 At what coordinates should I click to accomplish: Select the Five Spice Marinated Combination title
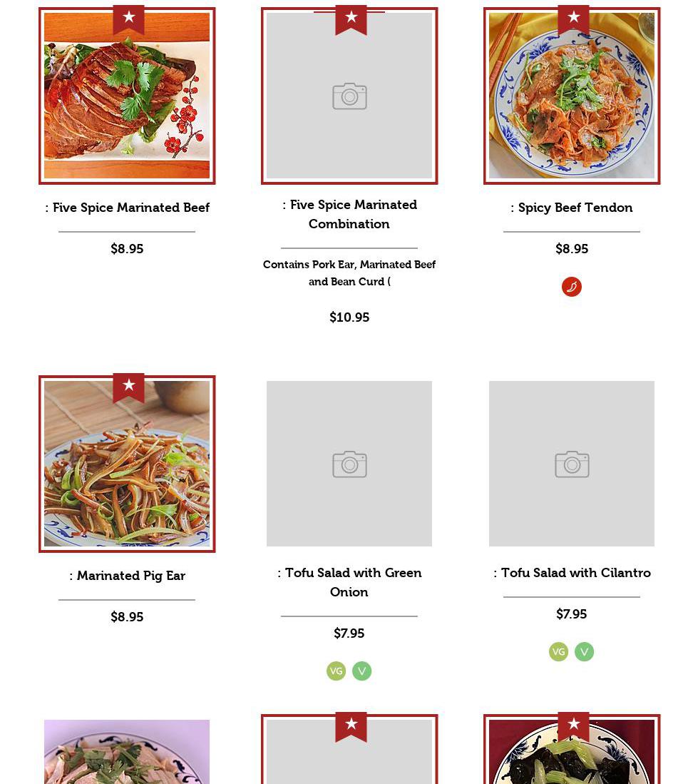(349, 214)
